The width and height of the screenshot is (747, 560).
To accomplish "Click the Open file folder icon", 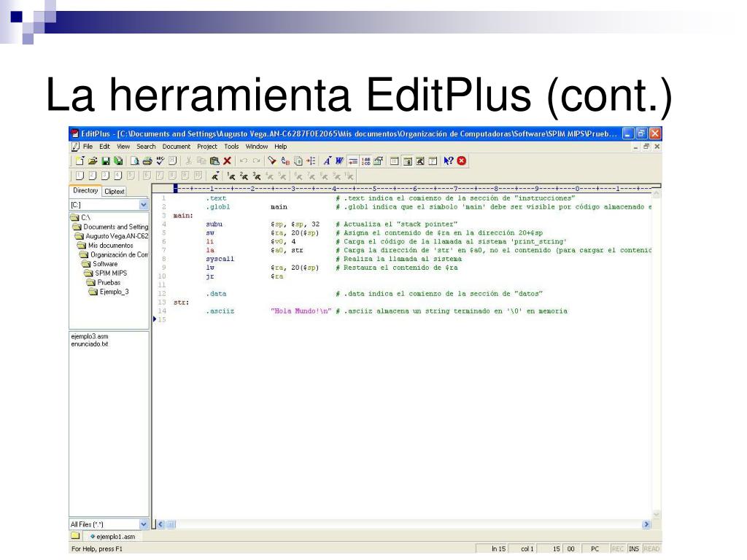I will pyautogui.click(x=93, y=161).
